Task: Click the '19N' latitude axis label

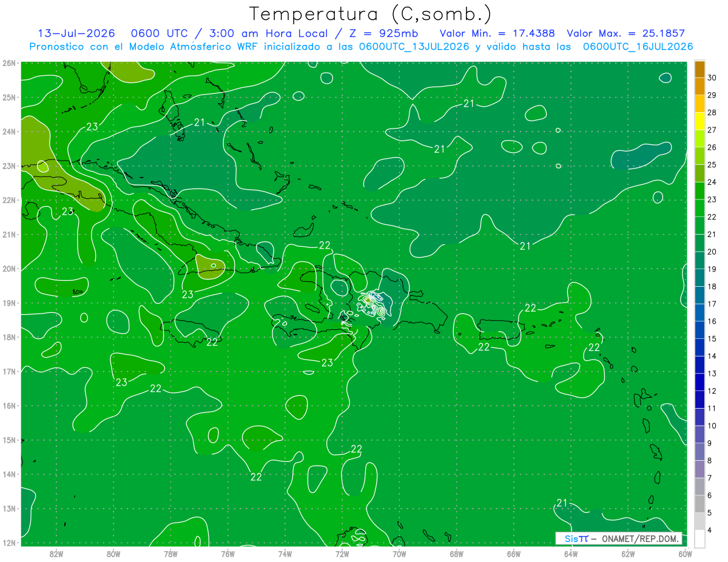Action: pos(9,303)
